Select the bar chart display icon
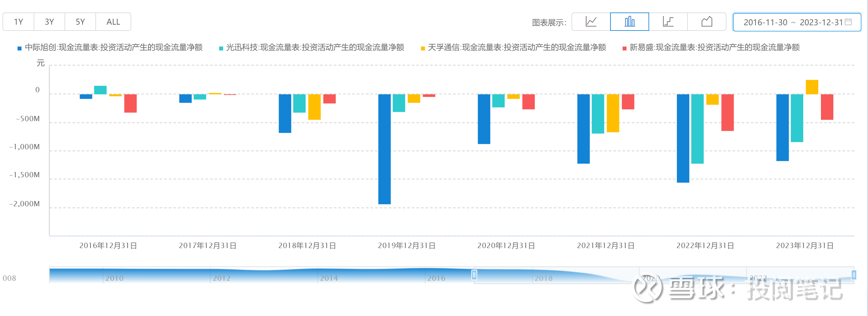The height and width of the screenshot is (316, 868). (x=629, y=22)
